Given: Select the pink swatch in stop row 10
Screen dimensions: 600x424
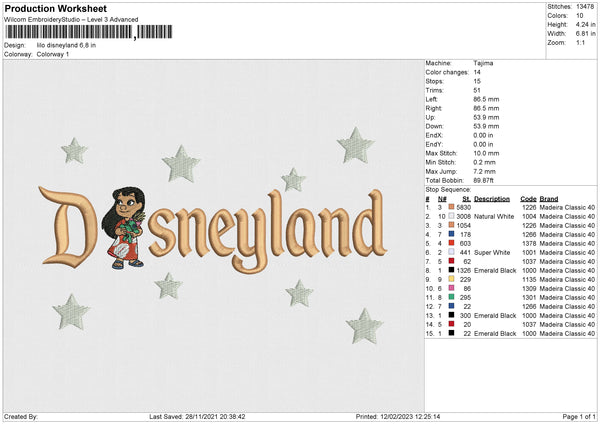Looking at the screenshot, I should pos(452,288).
